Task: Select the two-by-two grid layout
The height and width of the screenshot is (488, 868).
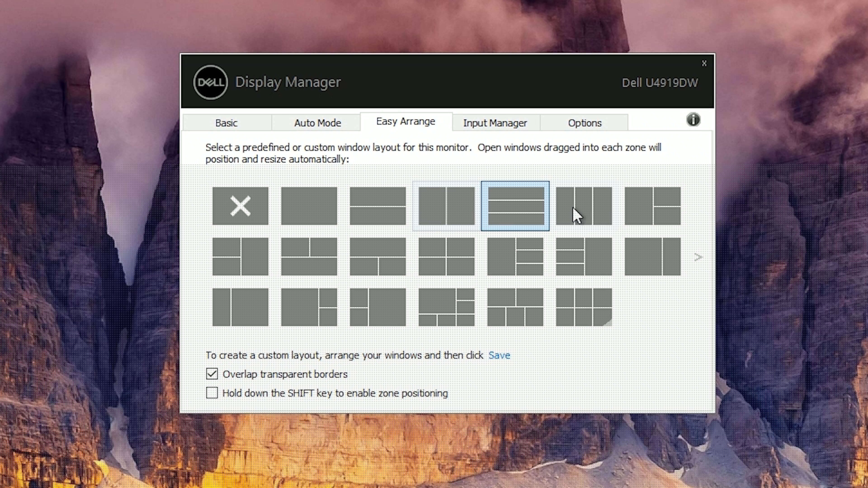Action: [446, 257]
